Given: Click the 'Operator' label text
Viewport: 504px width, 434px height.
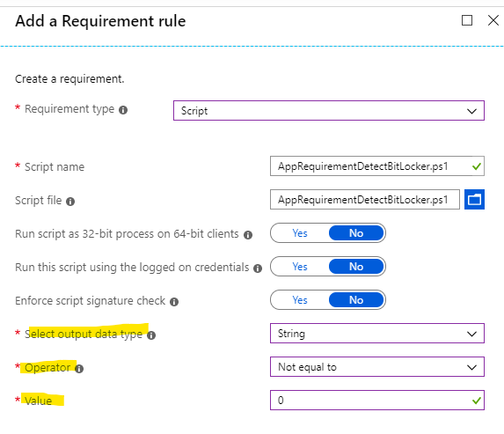Looking at the screenshot, I should pyautogui.click(x=47, y=367).
